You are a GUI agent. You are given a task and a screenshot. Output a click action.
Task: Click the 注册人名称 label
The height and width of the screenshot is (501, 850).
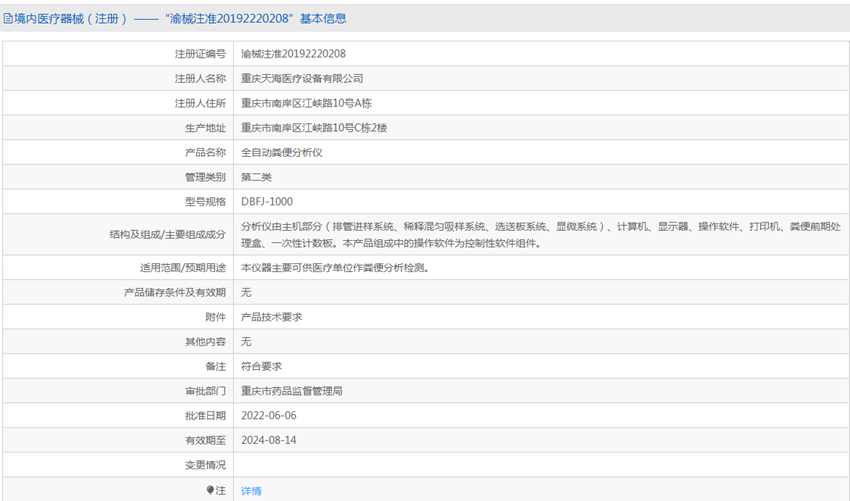pyautogui.click(x=200, y=79)
